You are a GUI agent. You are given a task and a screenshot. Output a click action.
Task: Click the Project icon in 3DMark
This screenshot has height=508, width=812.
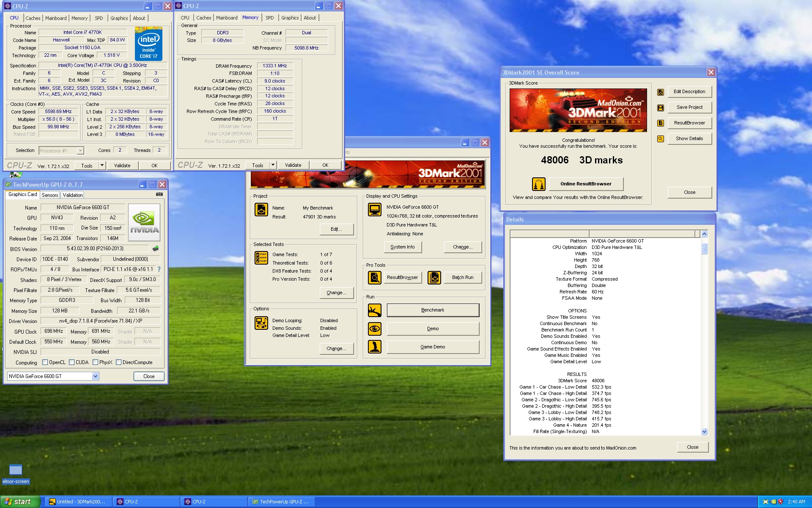(261, 210)
